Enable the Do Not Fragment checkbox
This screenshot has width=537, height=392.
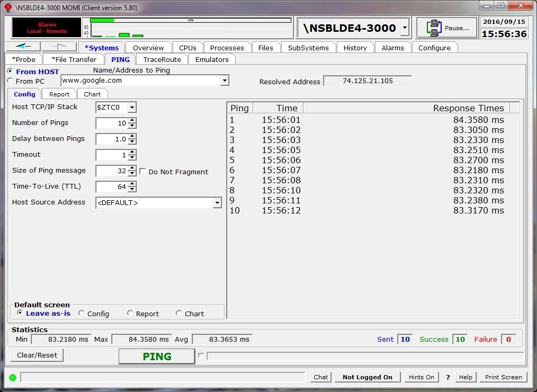coord(142,172)
